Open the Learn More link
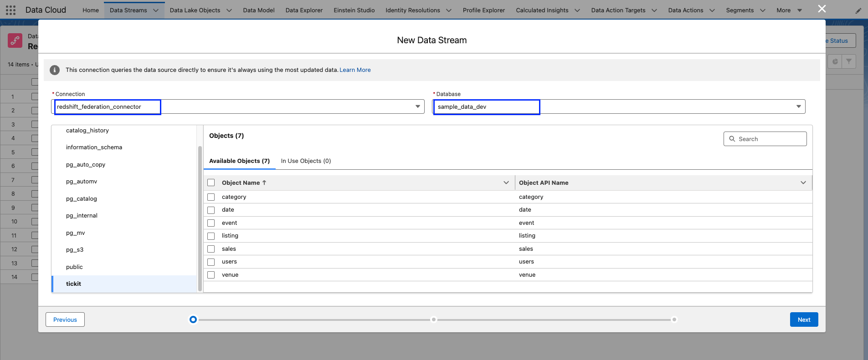 pyautogui.click(x=355, y=70)
